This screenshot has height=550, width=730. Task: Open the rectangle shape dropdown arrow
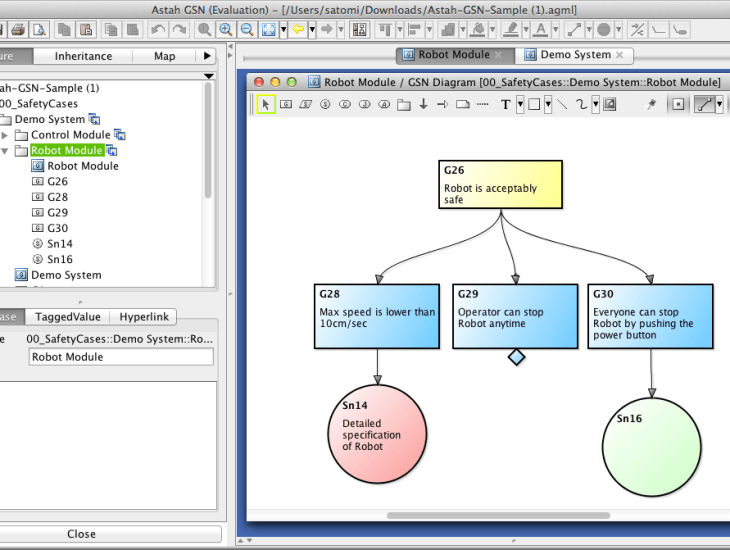pyautogui.click(x=547, y=104)
